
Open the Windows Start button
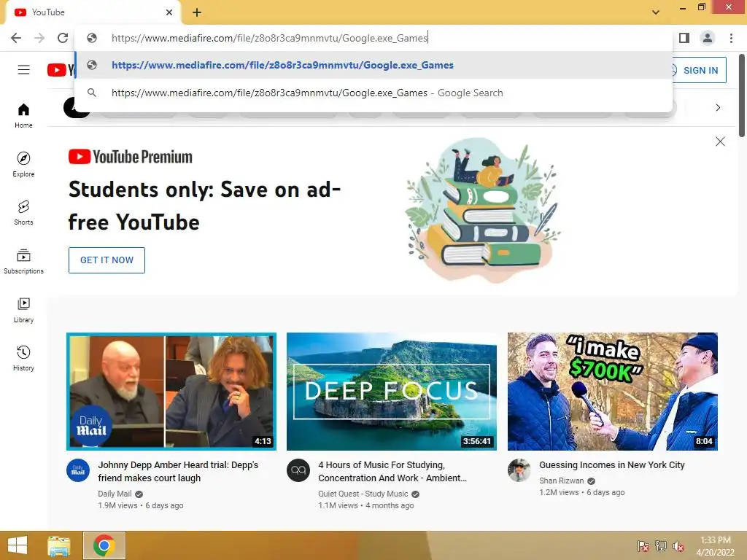[x=18, y=545]
